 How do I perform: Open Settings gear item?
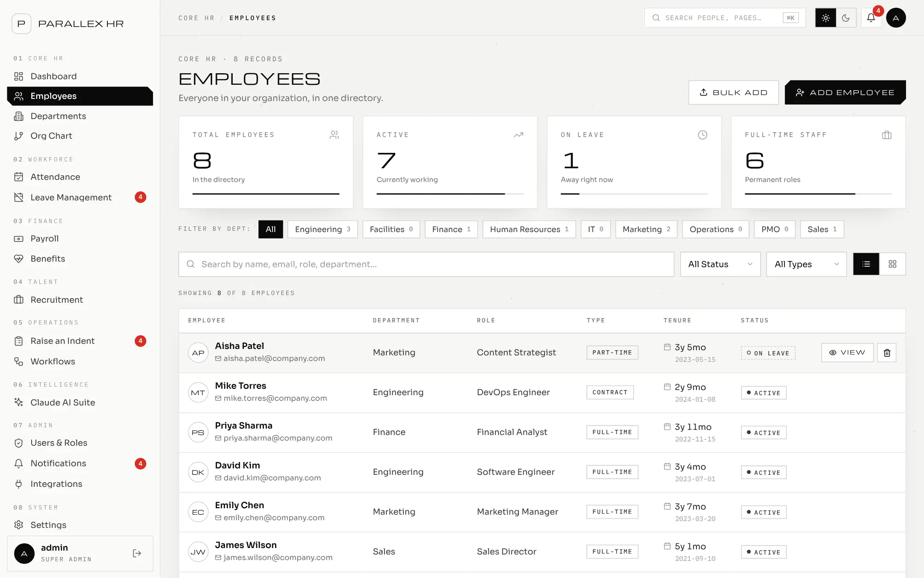click(80, 525)
